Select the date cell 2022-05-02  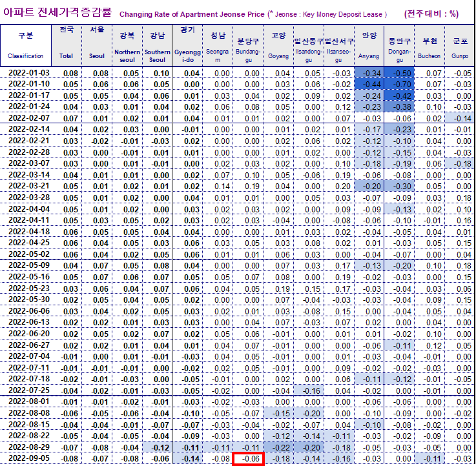click(x=26, y=254)
